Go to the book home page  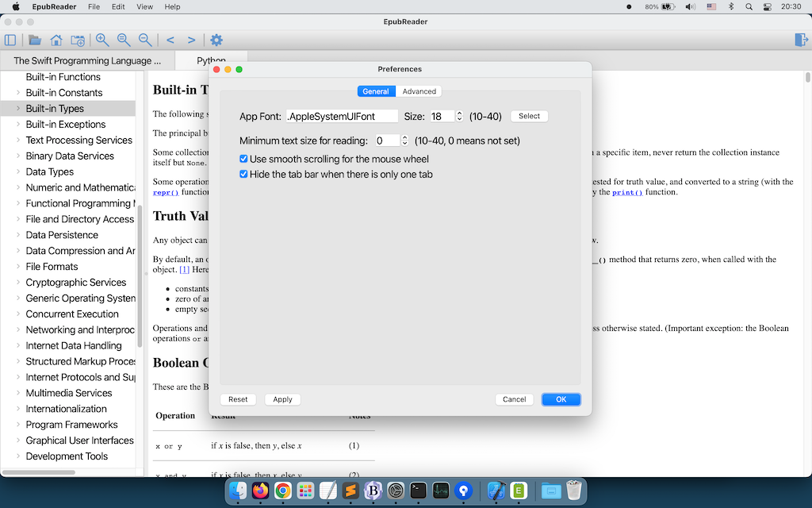[55, 40]
